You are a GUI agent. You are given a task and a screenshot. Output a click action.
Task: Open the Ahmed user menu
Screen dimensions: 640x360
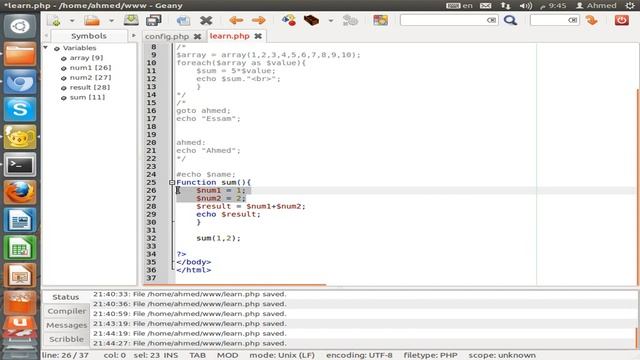[x=596, y=5]
